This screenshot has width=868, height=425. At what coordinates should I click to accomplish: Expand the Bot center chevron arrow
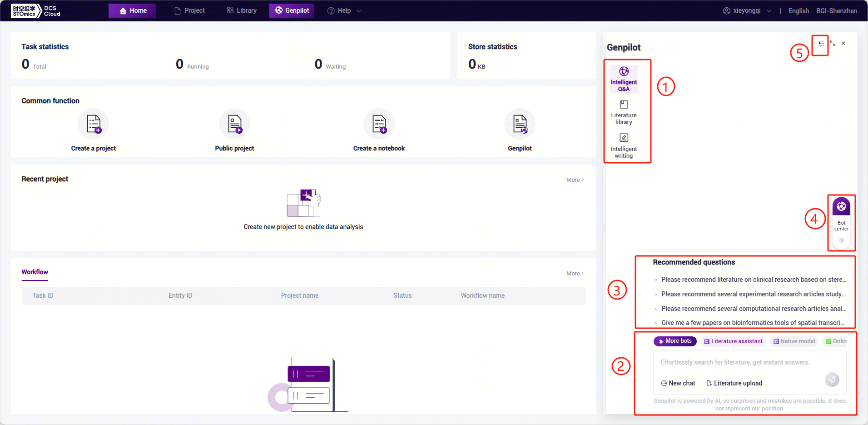point(841,240)
